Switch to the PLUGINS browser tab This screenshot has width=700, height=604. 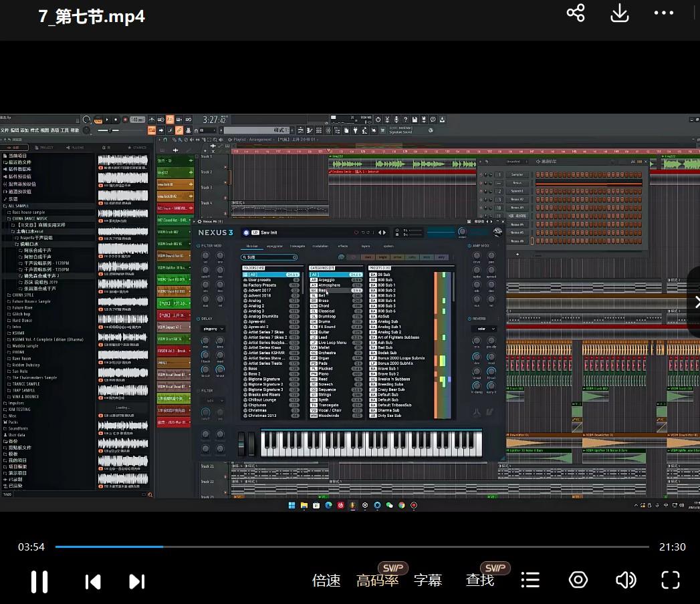click(x=75, y=147)
